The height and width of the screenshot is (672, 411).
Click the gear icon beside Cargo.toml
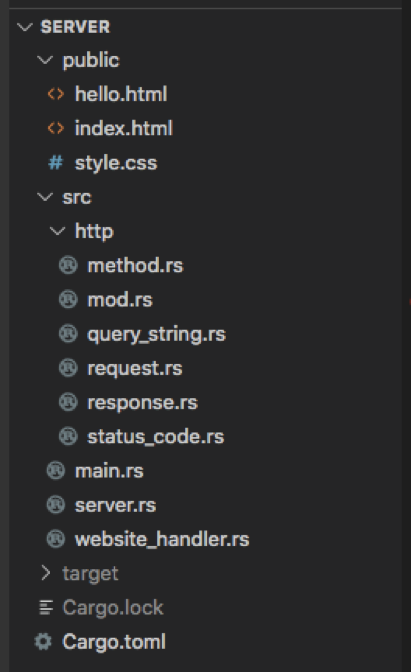pyautogui.click(x=43, y=642)
